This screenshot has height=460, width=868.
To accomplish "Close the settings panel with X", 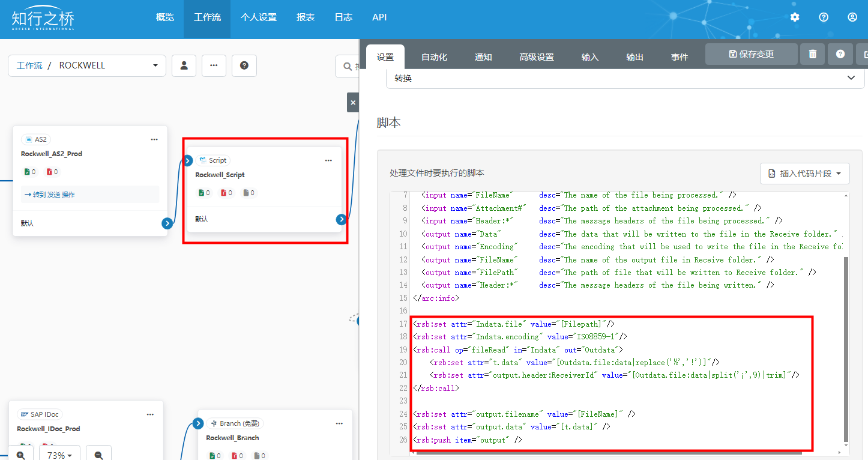I will click(x=353, y=103).
